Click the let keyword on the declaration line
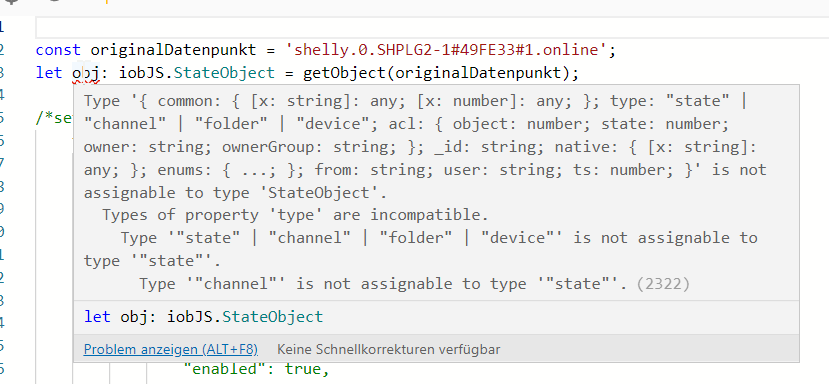 point(49,73)
